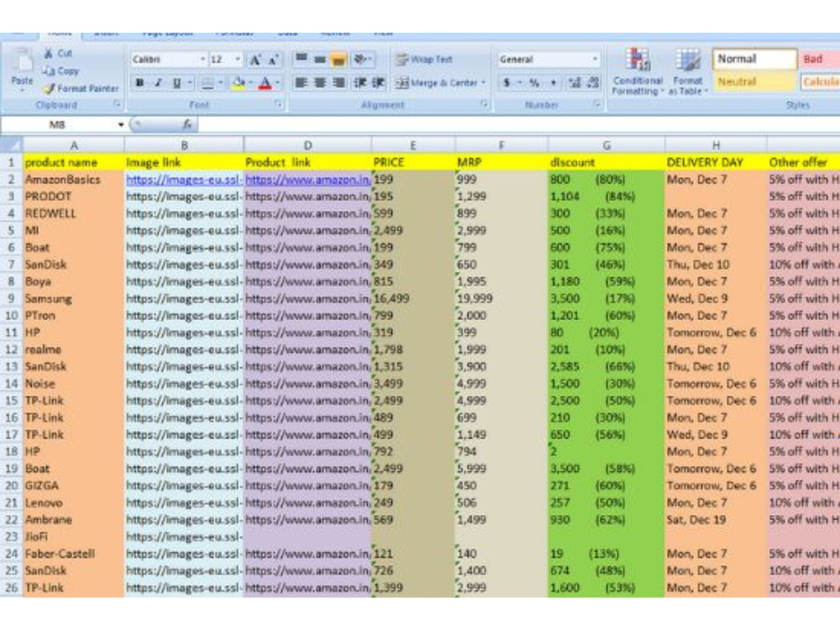Open the Underline style dropdown arrow
Viewport: 840px width, 630px height.
(x=190, y=82)
